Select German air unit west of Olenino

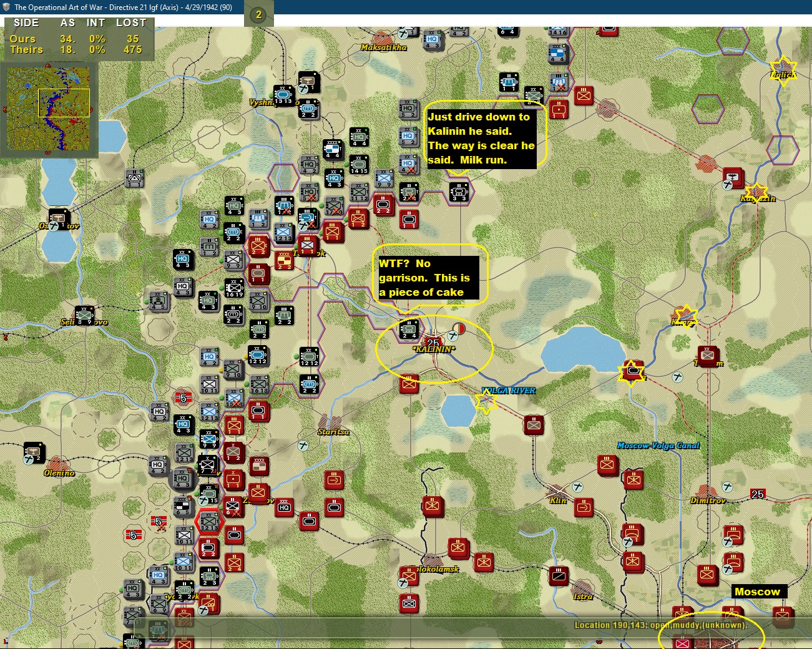coord(34,452)
